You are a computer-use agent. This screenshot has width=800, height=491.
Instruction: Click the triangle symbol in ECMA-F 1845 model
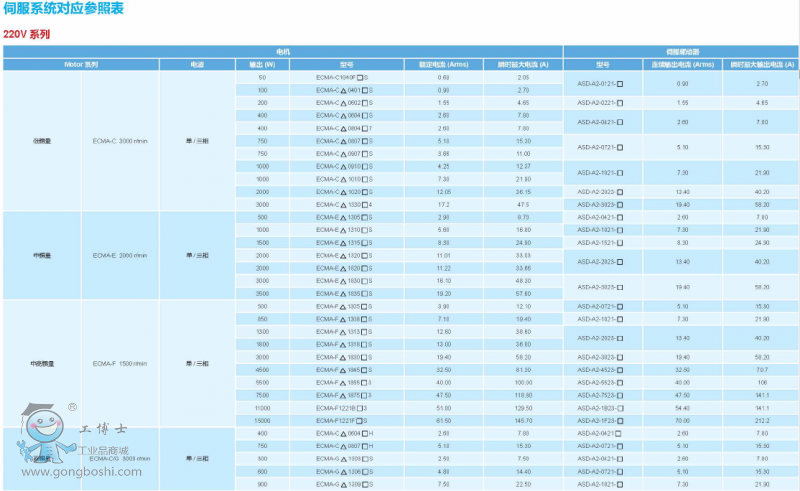pyautogui.click(x=343, y=370)
